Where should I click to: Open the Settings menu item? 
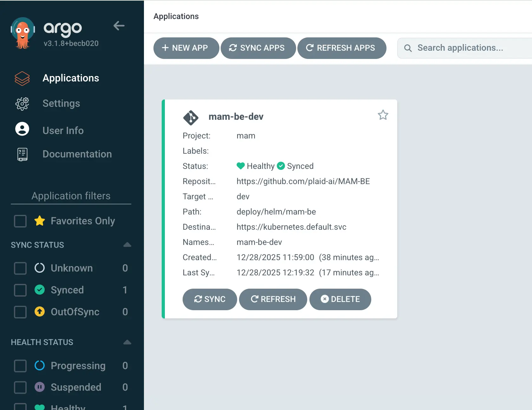[x=61, y=104]
